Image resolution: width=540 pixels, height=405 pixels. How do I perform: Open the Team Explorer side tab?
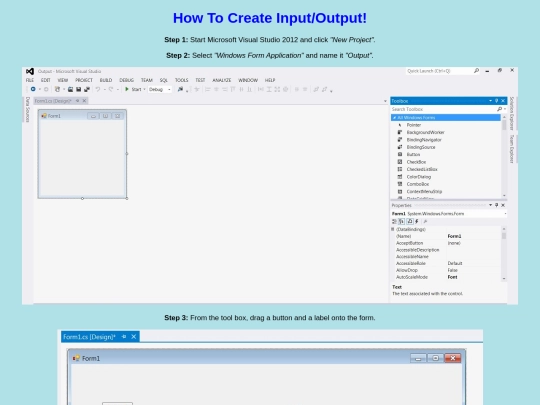(512, 149)
